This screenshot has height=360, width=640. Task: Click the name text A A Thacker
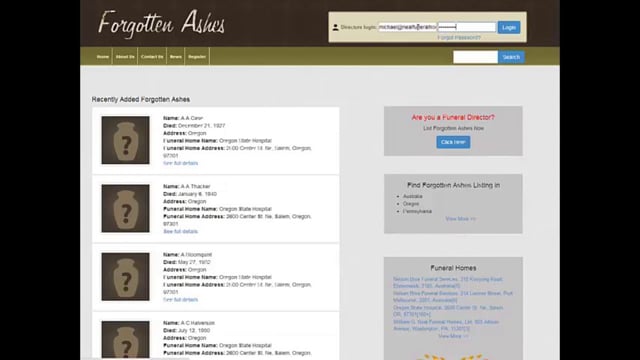coord(195,187)
